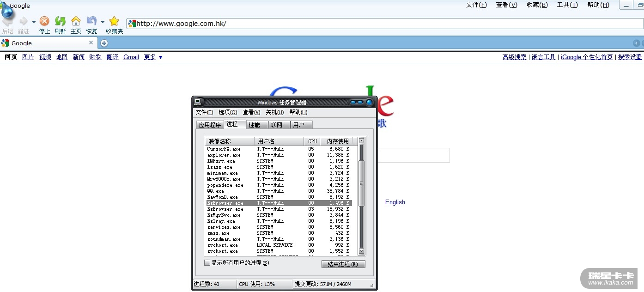644x292 pixels.
Task: Click the 结束进程 button
Action: coord(343,264)
